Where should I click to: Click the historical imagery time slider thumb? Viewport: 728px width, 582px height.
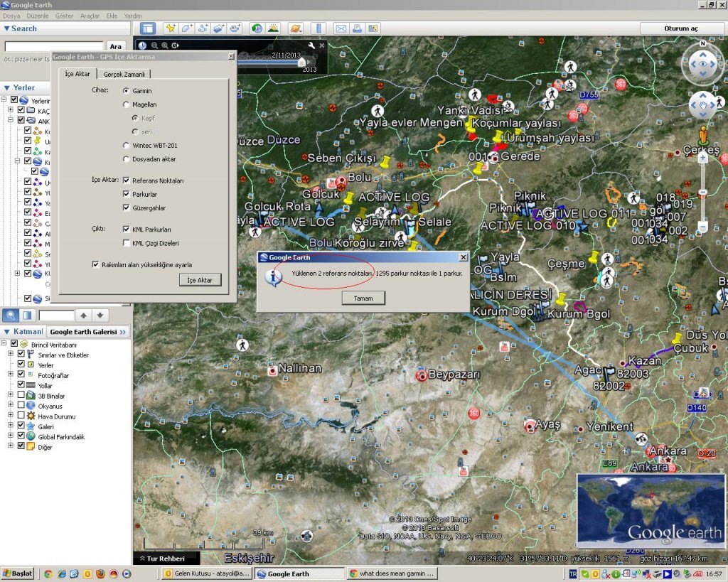tap(301, 62)
